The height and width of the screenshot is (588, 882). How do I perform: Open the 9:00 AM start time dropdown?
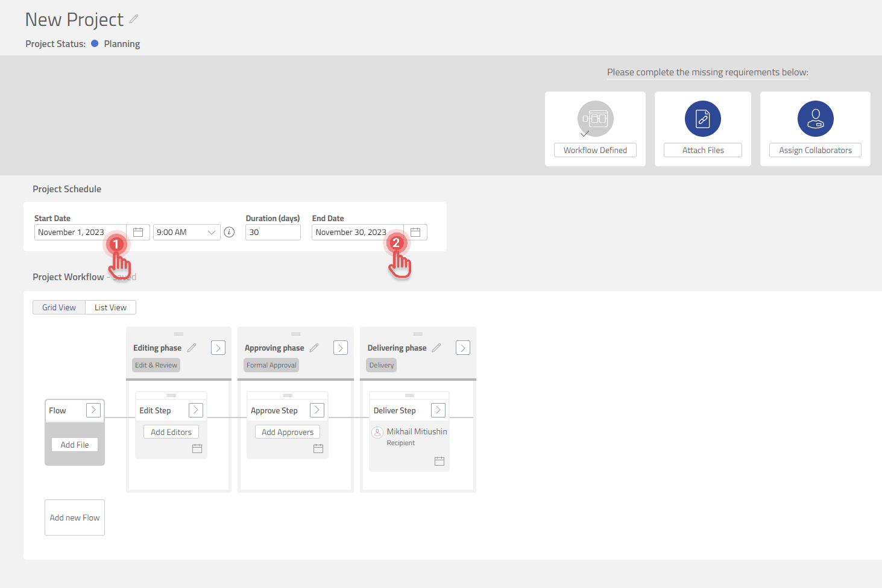pos(186,233)
